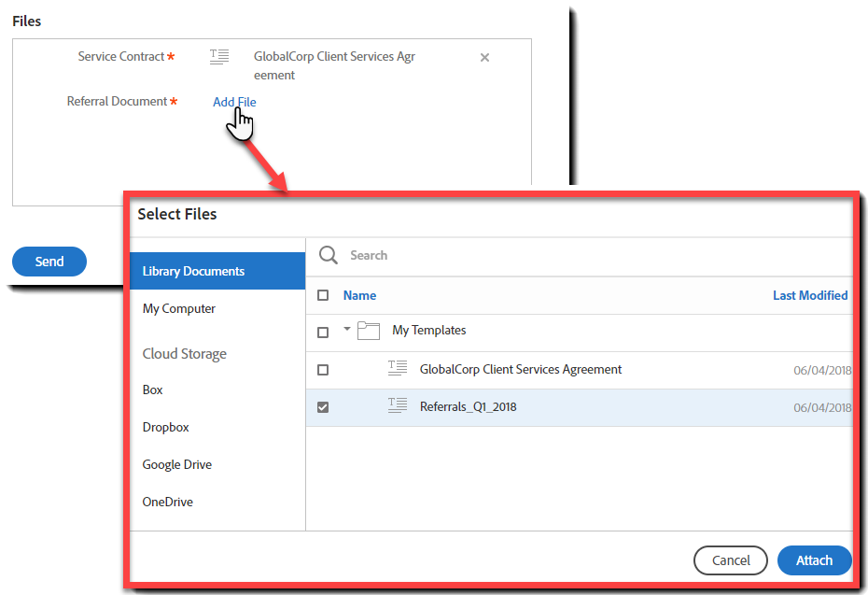Click the document icon next to the attached Service Contract
This screenshot has height=595, width=868.
pos(218,56)
